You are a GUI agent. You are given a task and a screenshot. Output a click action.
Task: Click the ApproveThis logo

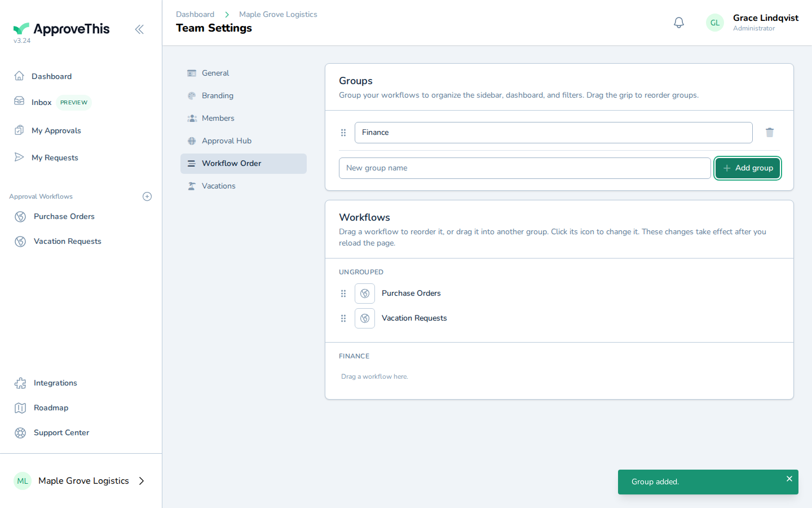pyautogui.click(x=61, y=29)
